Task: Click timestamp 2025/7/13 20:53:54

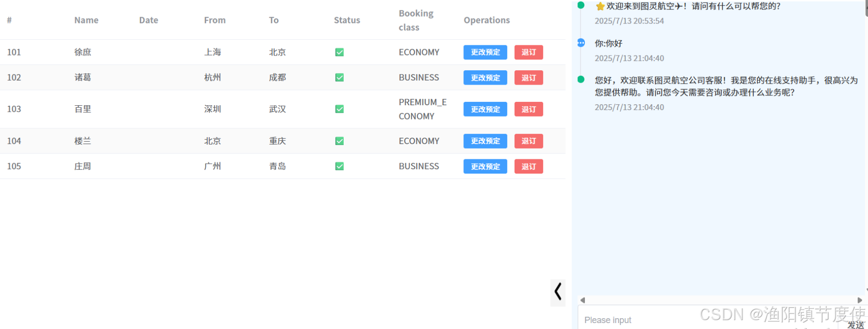Action: [629, 21]
